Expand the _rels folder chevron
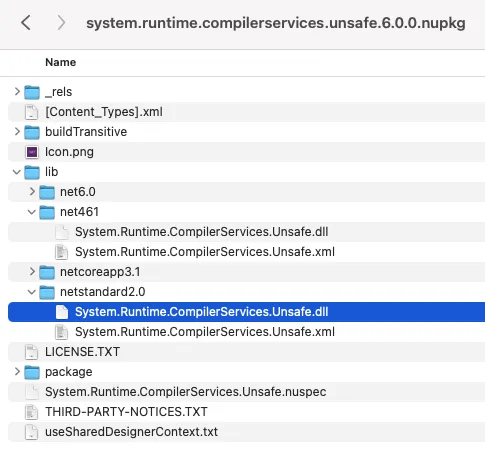The width and height of the screenshot is (485, 451). (x=17, y=92)
